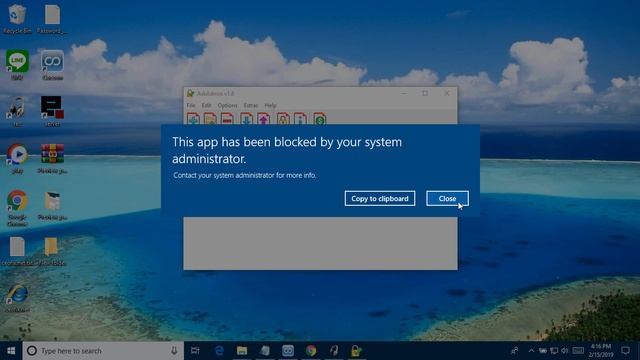
Task: Open the File menu in AskAdmin window
Action: (191, 105)
